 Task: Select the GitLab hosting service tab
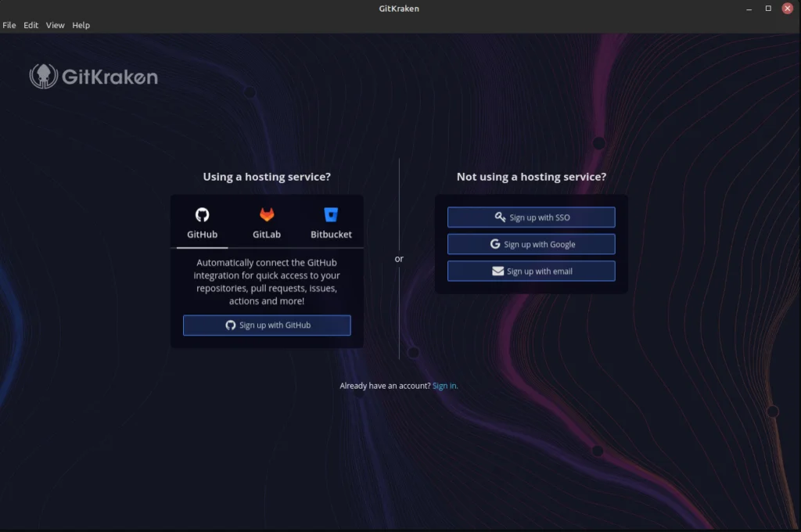tap(267, 223)
